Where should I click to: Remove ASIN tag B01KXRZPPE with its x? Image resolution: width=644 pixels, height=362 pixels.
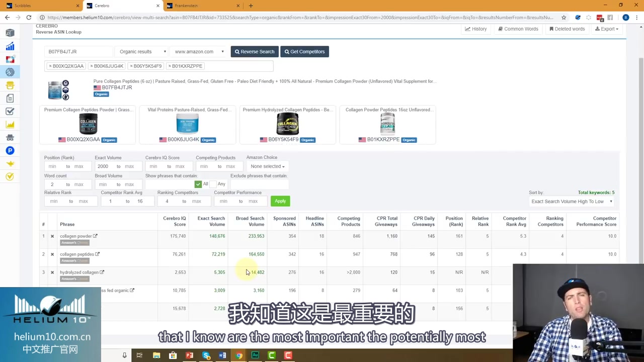click(170, 66)
